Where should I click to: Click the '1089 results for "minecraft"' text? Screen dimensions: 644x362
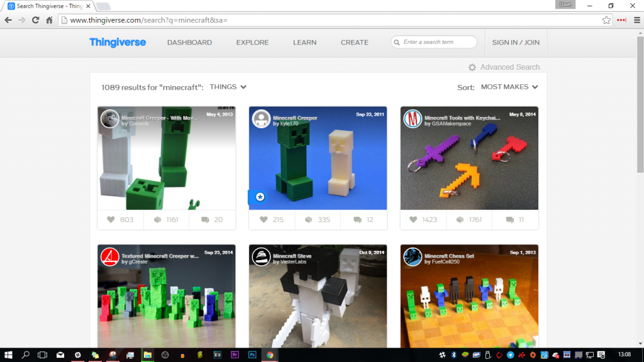pyautogui.click(x=152, y=87)
